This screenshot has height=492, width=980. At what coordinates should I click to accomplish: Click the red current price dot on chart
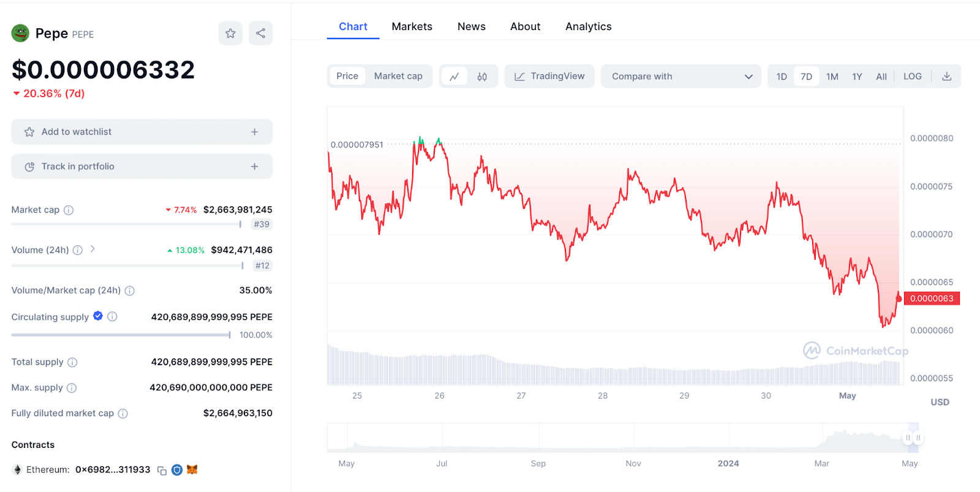click(899, 298)
